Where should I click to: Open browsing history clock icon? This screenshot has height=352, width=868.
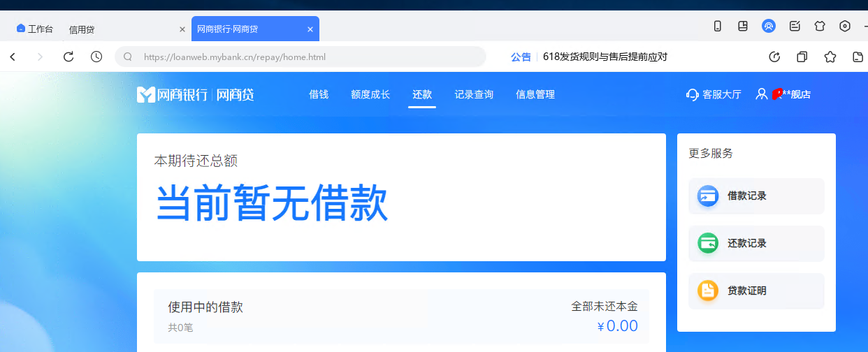(96, 57)
